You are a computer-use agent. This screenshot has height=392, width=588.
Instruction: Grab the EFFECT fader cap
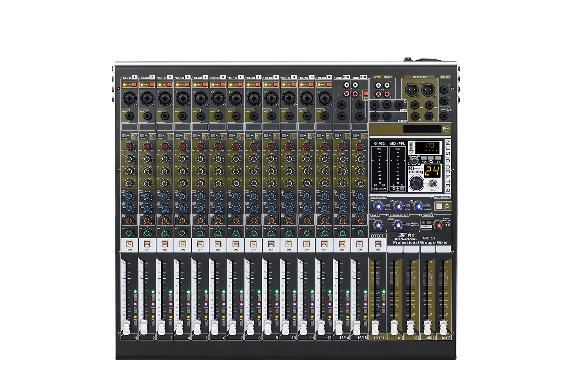tap(375, 327)
